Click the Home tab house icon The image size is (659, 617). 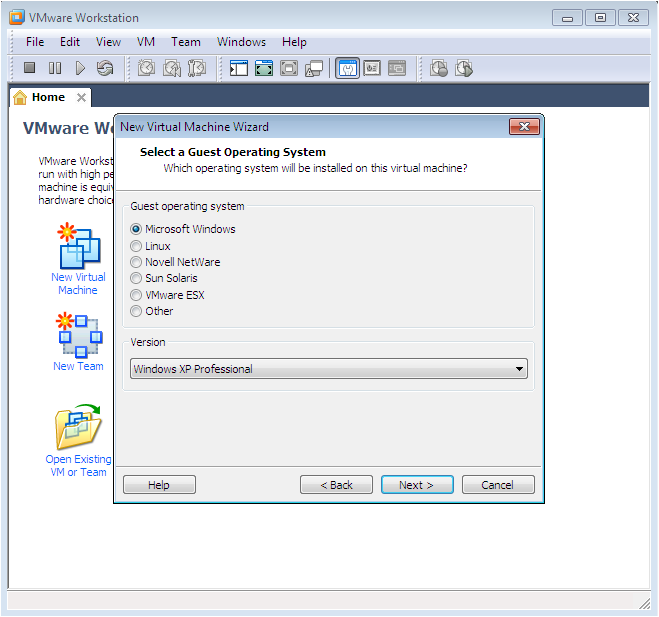point(20,98)
